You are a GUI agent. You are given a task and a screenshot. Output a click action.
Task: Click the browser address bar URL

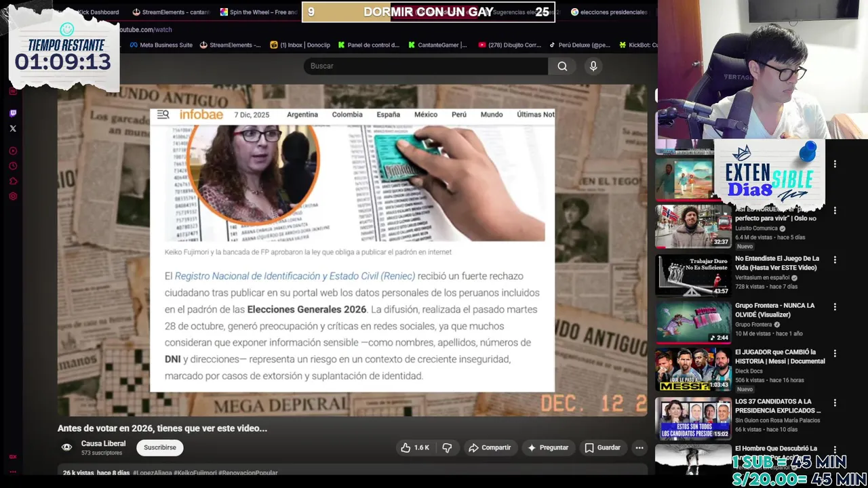click(146, 30)
